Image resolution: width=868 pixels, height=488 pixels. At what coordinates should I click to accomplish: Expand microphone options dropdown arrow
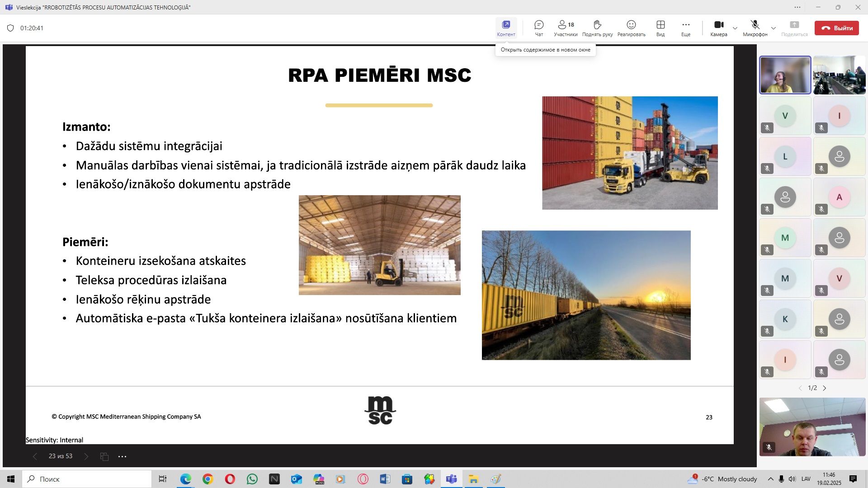click(x=774, y=28)
